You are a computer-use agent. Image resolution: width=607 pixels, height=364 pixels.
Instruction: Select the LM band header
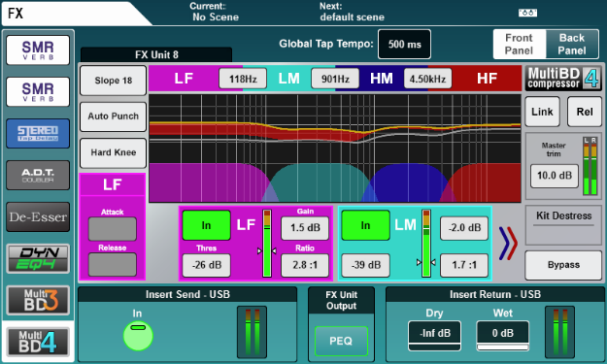tap(288, 79)
